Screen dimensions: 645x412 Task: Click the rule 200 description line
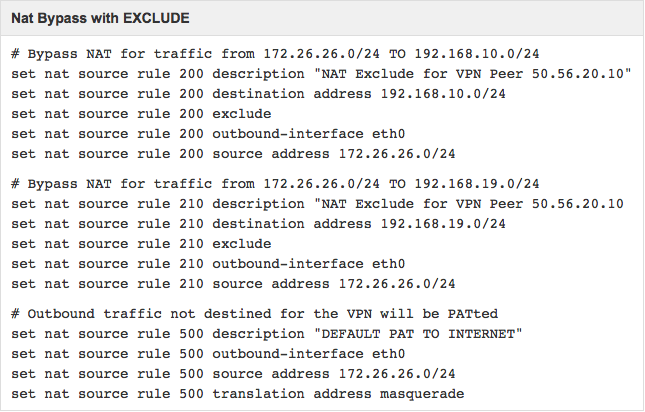pyautogui.click(x=321, y=74)
